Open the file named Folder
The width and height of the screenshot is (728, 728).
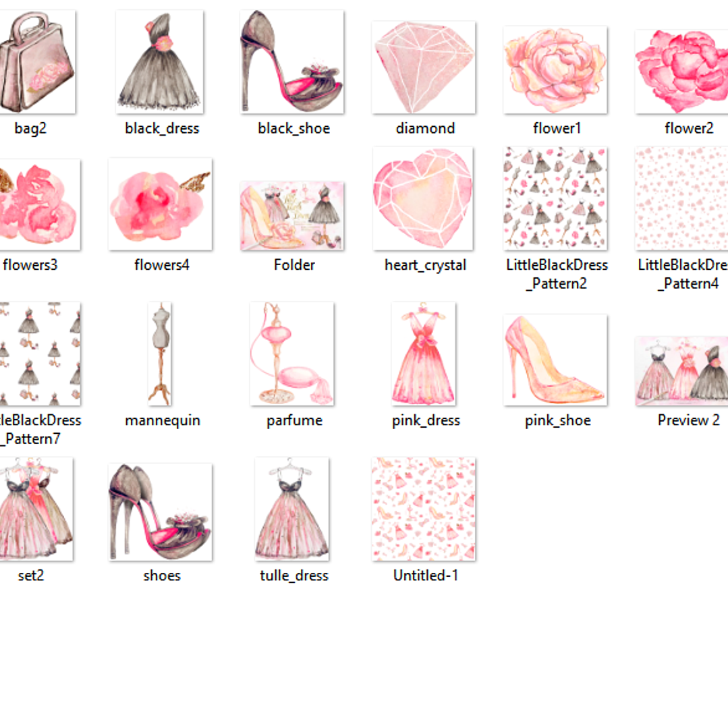click(292, 216)
